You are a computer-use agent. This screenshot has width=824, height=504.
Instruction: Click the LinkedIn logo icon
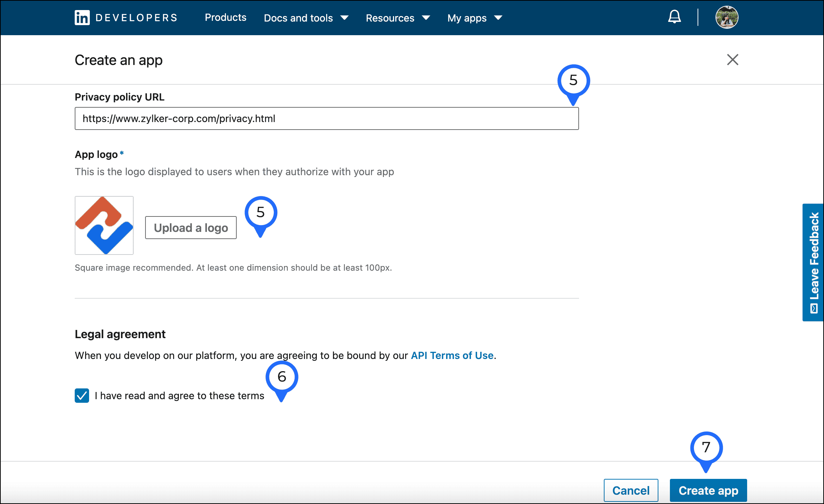click(82, 18)
